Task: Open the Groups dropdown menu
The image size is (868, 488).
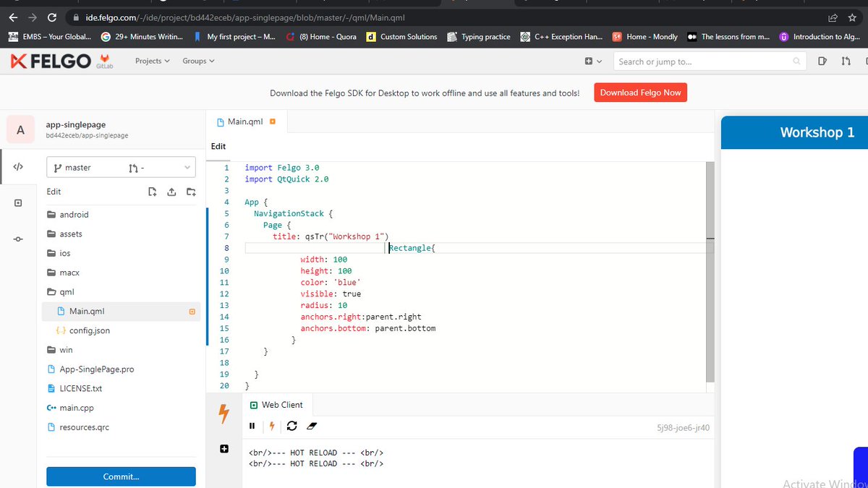Action: click(x=198, y=61)
